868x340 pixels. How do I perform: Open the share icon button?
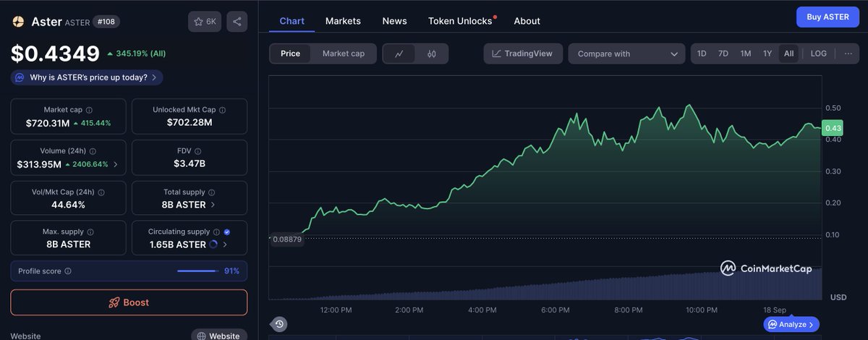tap(237, 22)
